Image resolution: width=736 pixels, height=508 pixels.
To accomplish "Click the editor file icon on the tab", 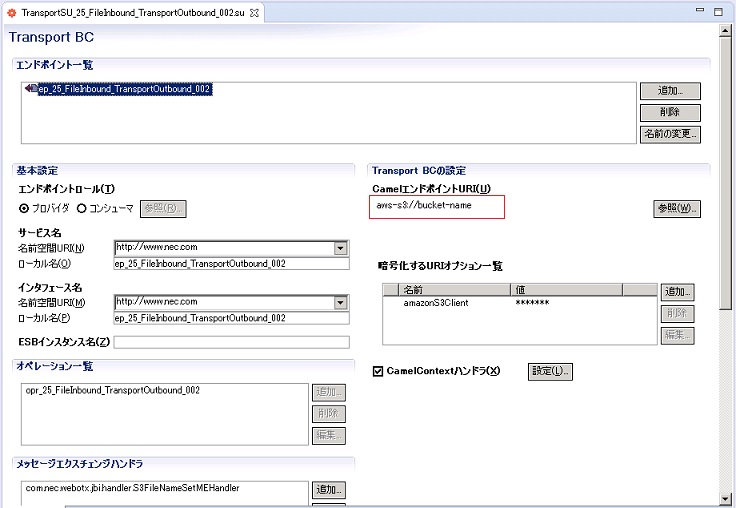I will pyautogui.click(x=11, y=12).
